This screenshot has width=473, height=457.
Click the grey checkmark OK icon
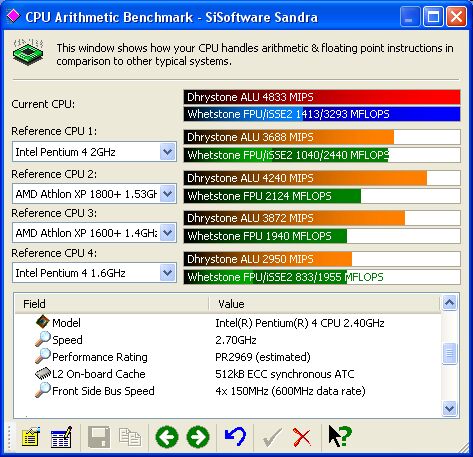[272, 437]
